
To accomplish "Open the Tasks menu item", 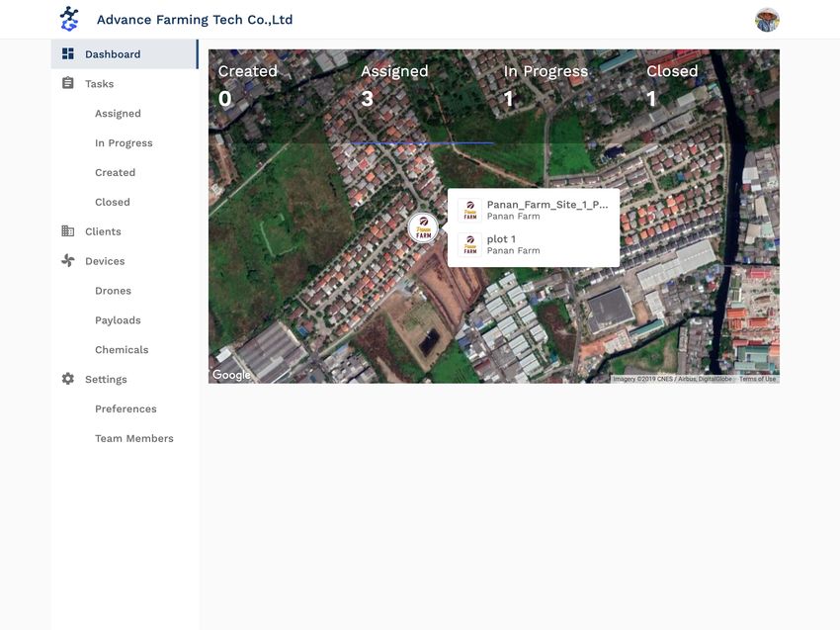I will (x=125, y=84).
